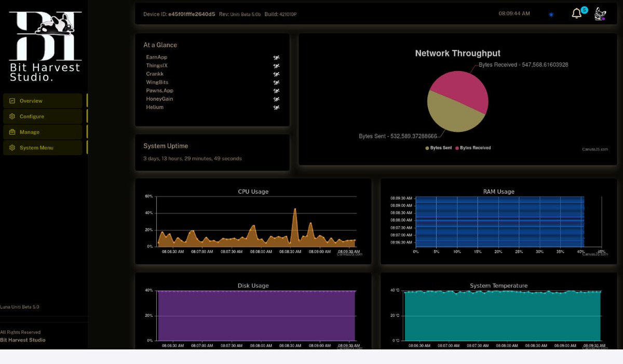Select HoneyGain in At a Glance
623x364 pixels.
click(x=159, y=99)
